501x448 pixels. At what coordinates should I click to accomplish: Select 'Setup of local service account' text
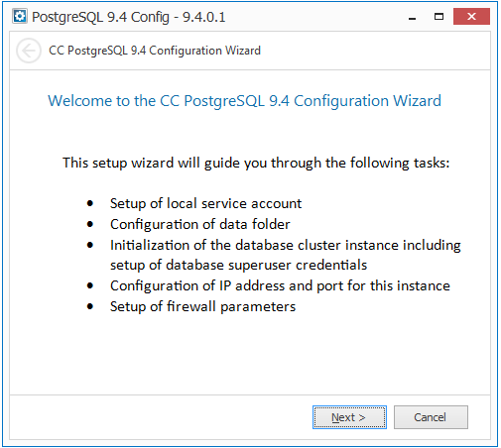[x=205, y=203]
